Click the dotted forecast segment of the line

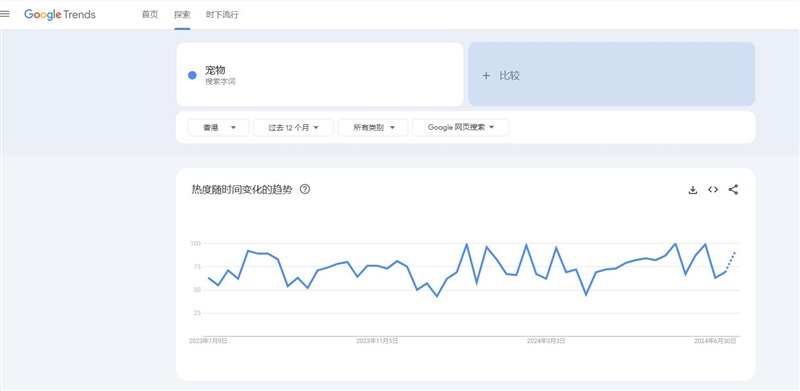point(731,261)
